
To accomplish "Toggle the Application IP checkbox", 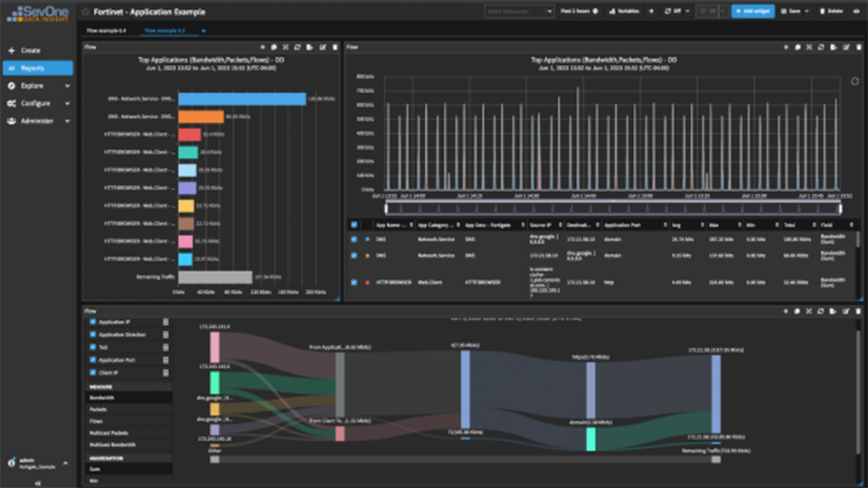I will tap(92, 322).
